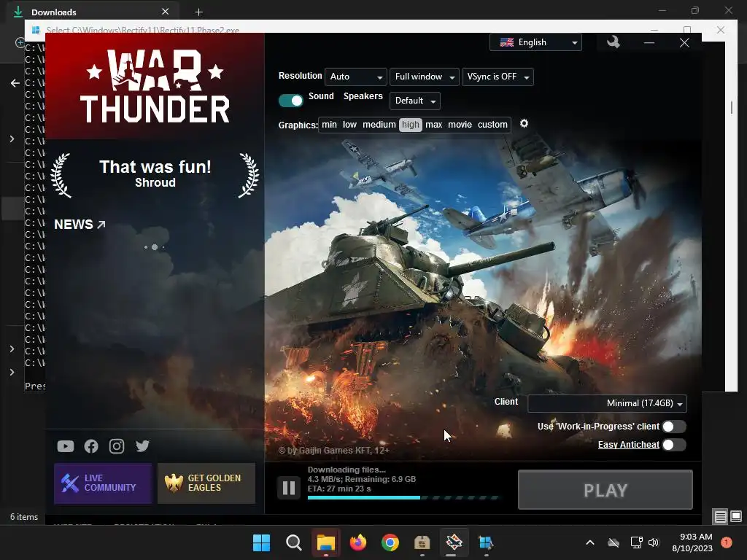Screen dimensions: 747x560
Task: Choose custom graphics preset
Action: click(492, 125)
